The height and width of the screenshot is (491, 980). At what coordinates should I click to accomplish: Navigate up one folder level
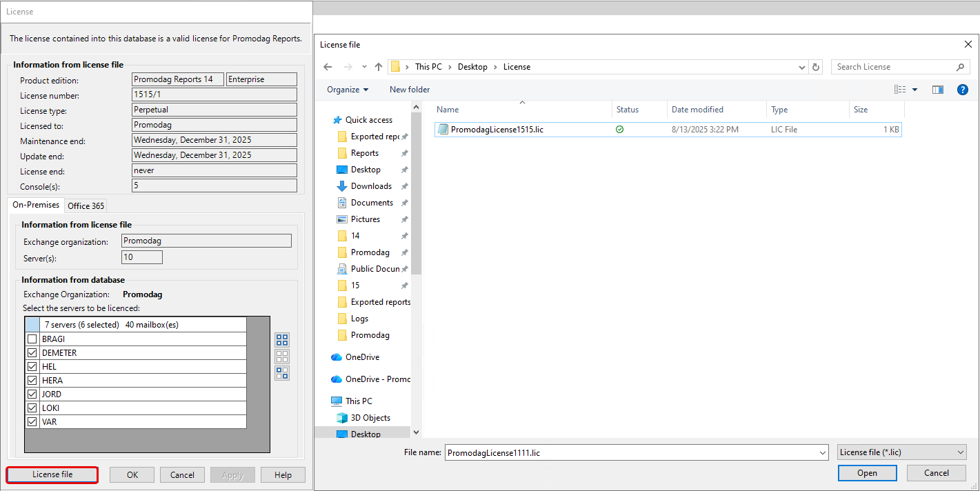(378, 66)
